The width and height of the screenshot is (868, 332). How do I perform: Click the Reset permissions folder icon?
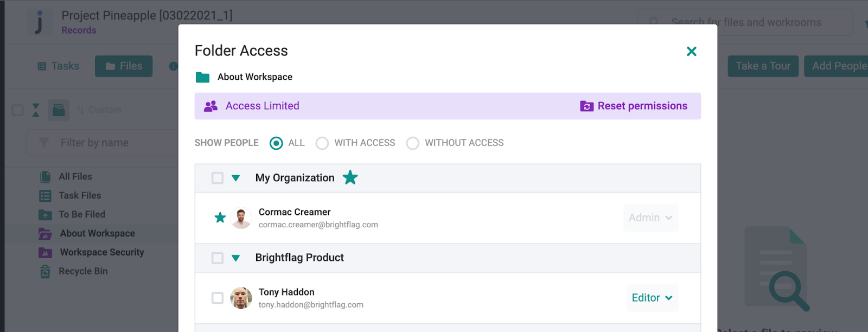pos(586,106)
